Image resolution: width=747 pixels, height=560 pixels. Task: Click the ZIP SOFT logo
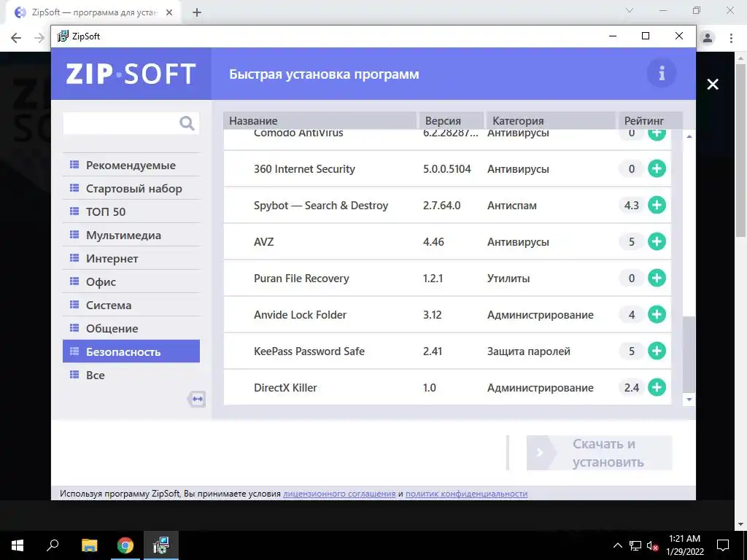[x=131, y=74]
